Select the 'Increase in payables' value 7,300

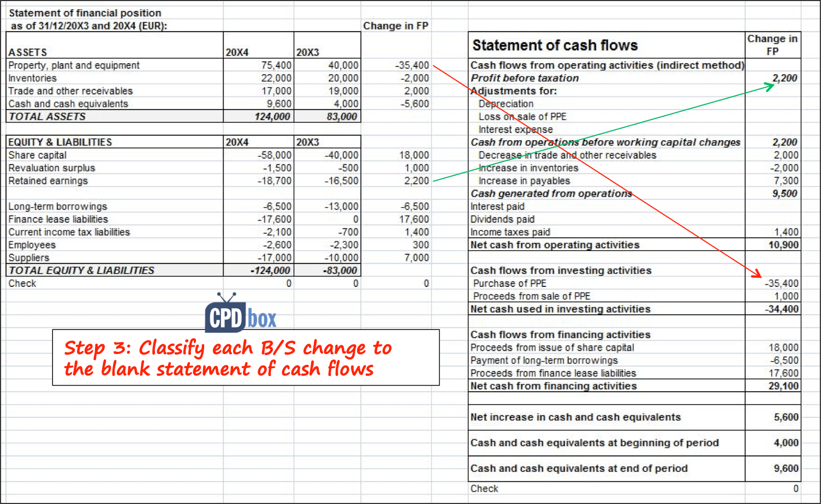(786, 181)
